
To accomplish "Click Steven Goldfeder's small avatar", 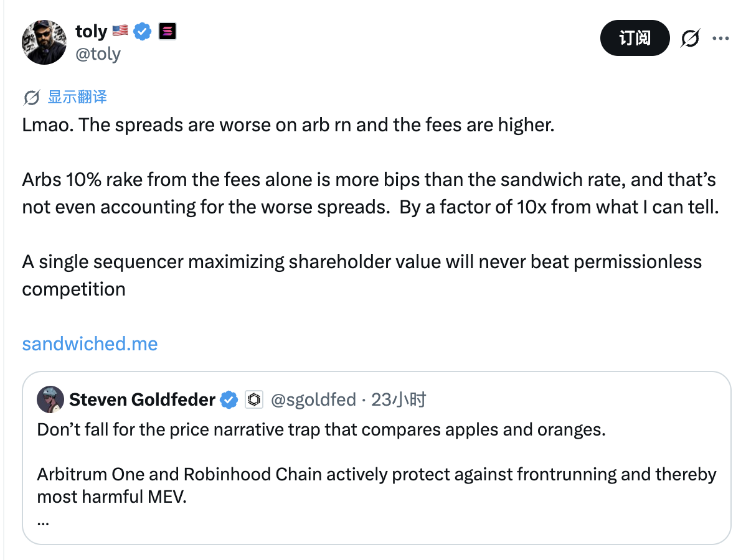I will click(x=50, y=399).
